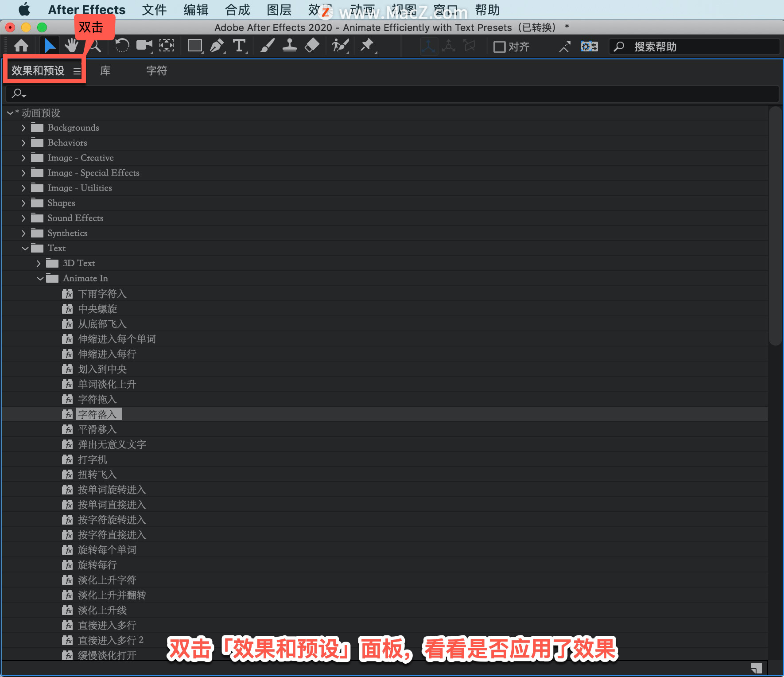Click the local axis mode icon
784x677 pixels.
click(x=428, y=46)
